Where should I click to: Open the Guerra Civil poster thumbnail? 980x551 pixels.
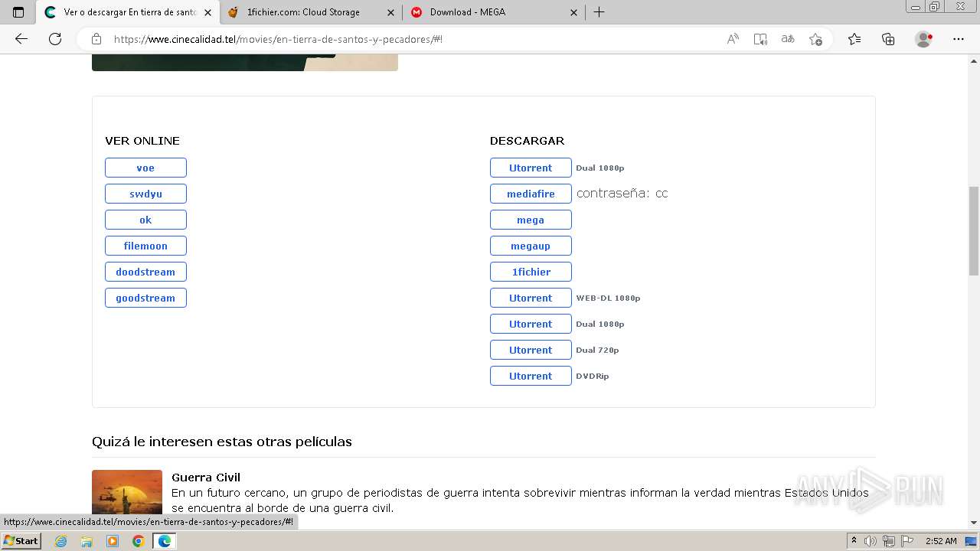pyautogui.click(x=127, y=492)
